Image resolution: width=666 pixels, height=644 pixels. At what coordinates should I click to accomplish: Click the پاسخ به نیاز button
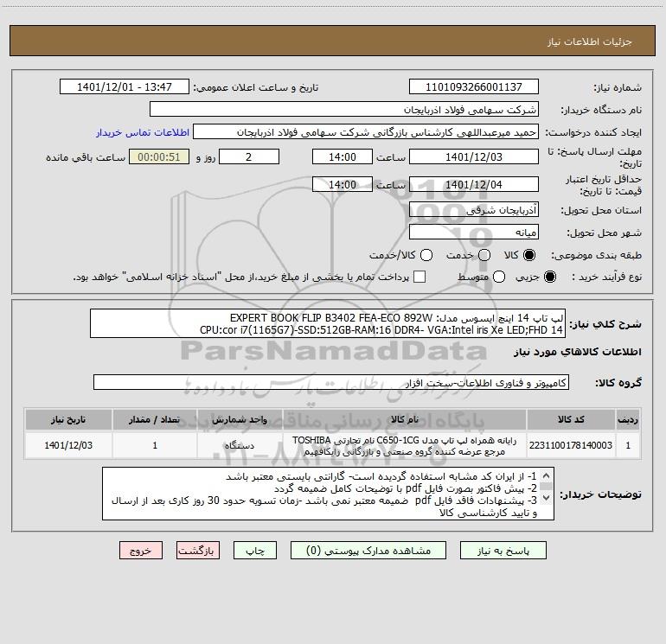tap(503, 551)
